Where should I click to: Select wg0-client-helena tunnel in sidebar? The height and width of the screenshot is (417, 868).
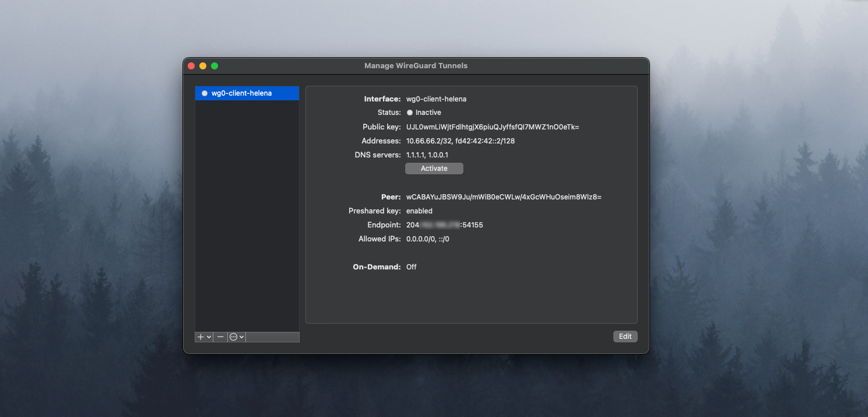pos(241,93)
